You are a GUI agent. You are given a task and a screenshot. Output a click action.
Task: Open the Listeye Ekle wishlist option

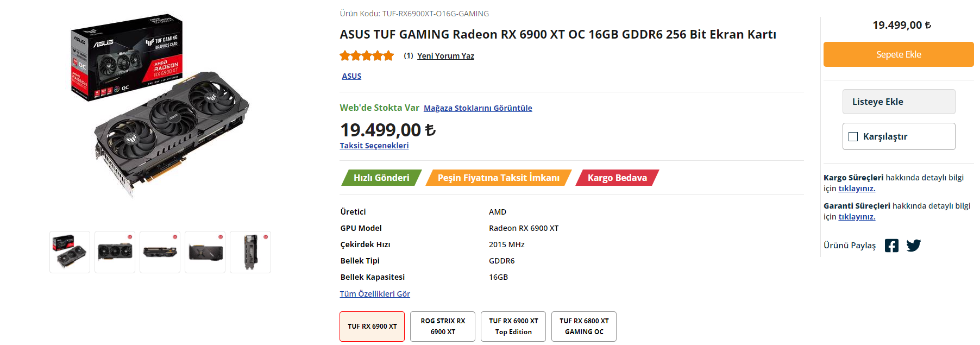pos(899,102)
